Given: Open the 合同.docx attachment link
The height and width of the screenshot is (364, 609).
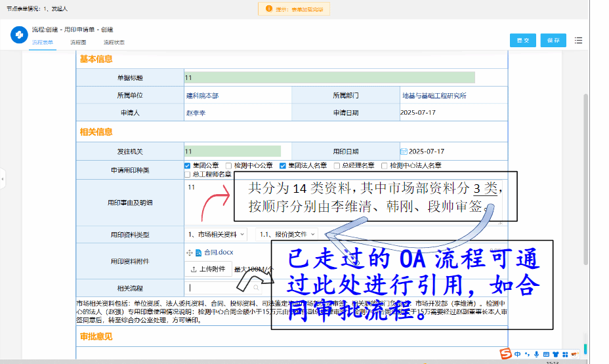Looking at the screenshot, I should pos(219,253).
